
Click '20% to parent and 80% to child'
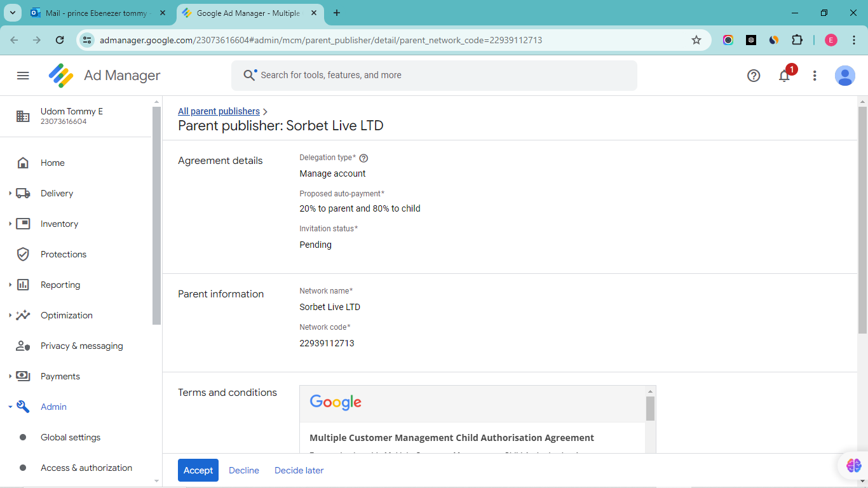(x=360, y=208)
